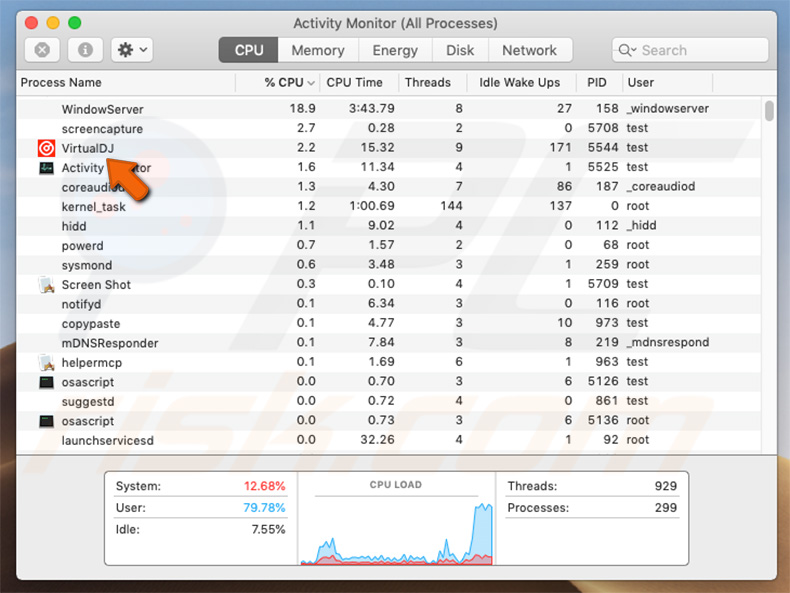Screen dimensions: 790x593
Task: Click the 18.9 CPU value for WindowServer
Action: (x=302, y=108)
